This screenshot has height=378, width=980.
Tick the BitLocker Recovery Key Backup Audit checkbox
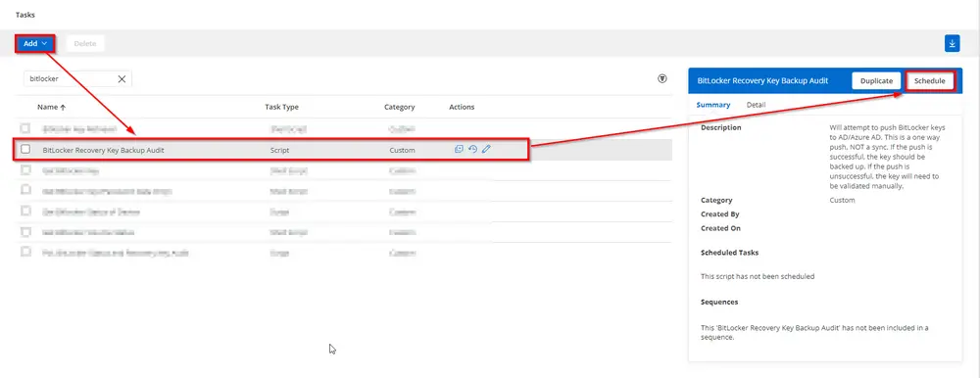click(x=25, y=149)
